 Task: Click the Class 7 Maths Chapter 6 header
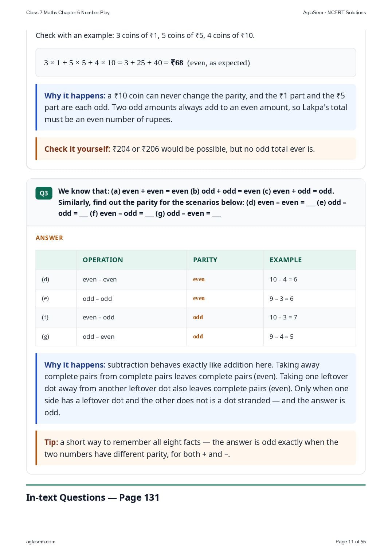(68, 12)
